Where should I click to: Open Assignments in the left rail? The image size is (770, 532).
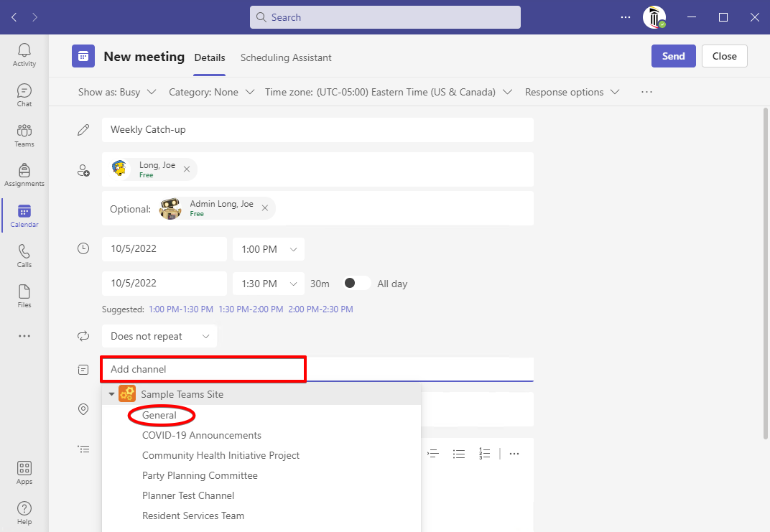pyautogui.click(x=24, y=174)
